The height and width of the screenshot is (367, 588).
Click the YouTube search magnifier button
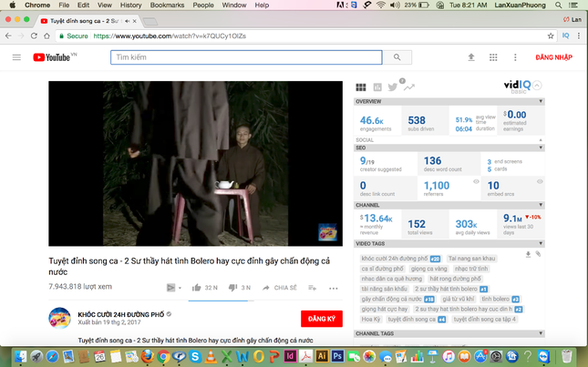point(397,57)
